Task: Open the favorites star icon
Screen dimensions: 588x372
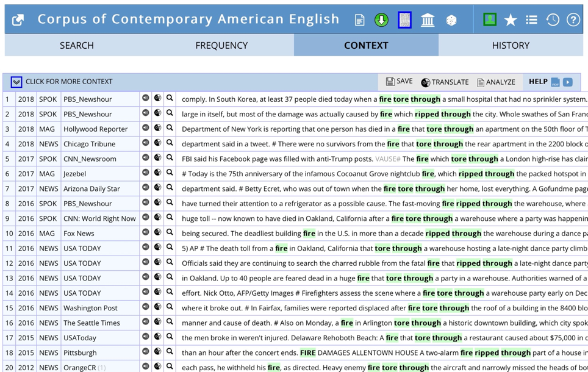Action: [511, 20]
